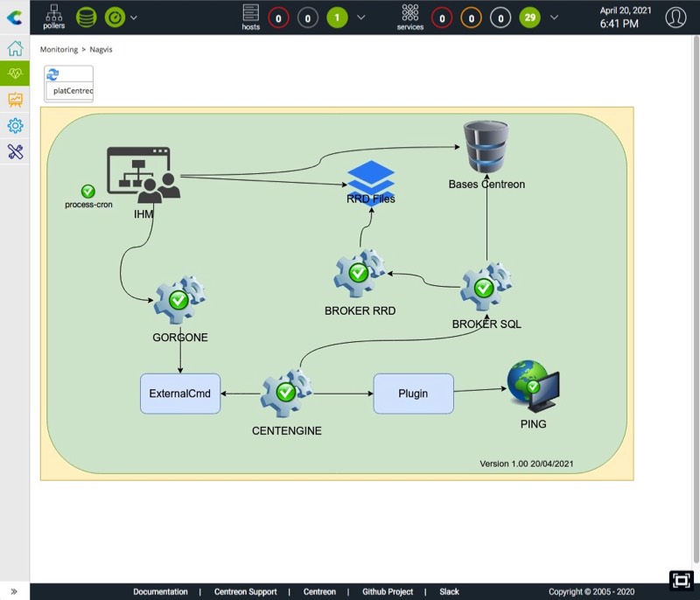Expand the pollers status dropdown arrow

134,17
